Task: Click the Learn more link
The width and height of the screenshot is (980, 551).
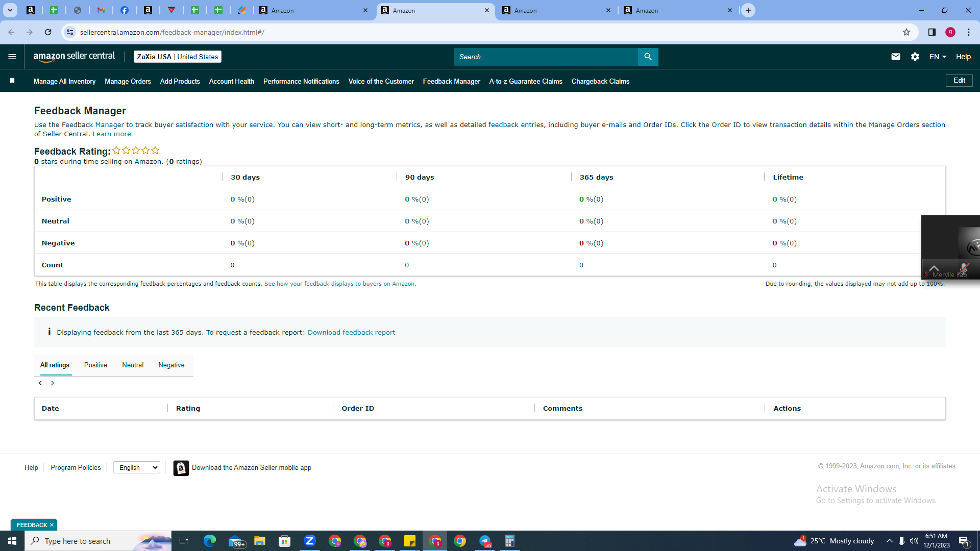Action: click(x=112, y=134)
